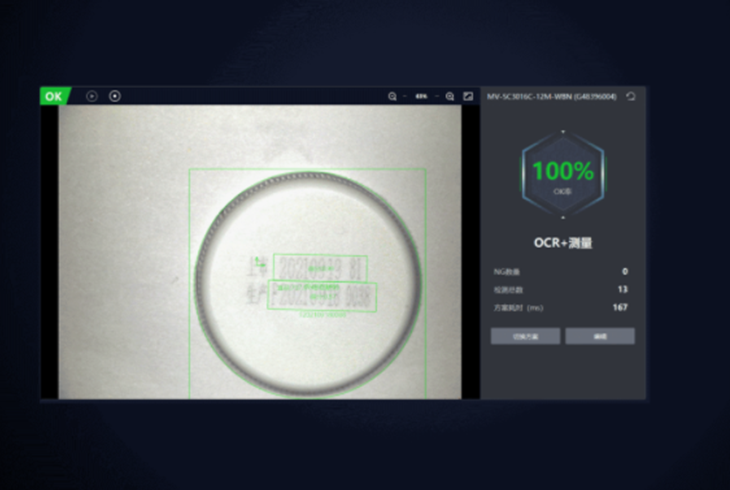Open the dropdown arrow beside zoom out
This screenshot has width=730, height=490.
pos(404,96)
